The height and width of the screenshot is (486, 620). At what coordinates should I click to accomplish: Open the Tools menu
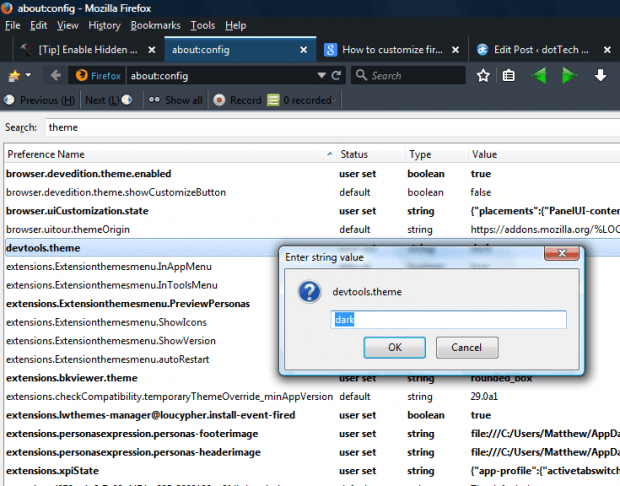[202, 25]
